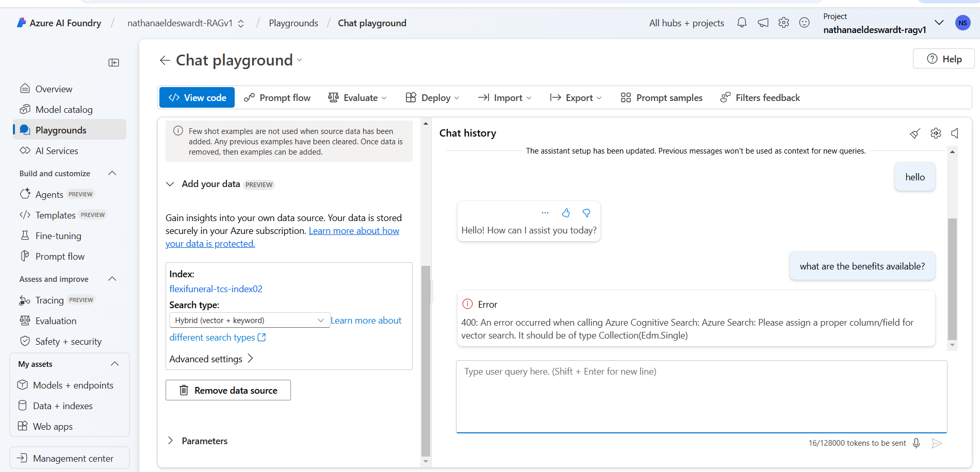
Task: Go back with the arrow beside Chat playground
Action: point(165,60)
